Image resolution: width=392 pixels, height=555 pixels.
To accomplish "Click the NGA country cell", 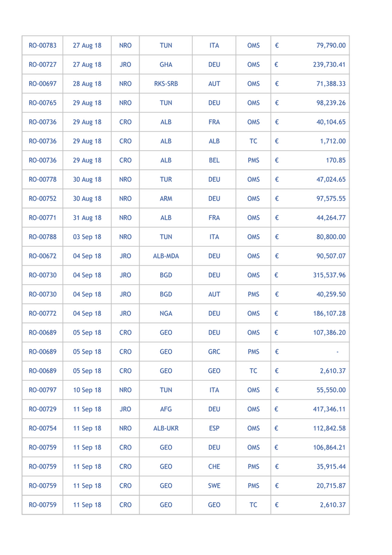I will coord(166,313).
